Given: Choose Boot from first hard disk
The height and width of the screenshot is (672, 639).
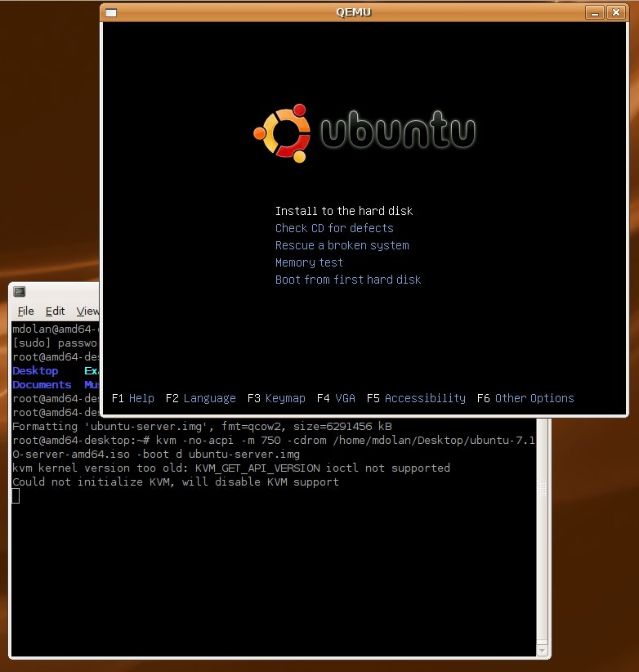Looking at the screenshot, I should pyautogui.click(x=348, y=280).
